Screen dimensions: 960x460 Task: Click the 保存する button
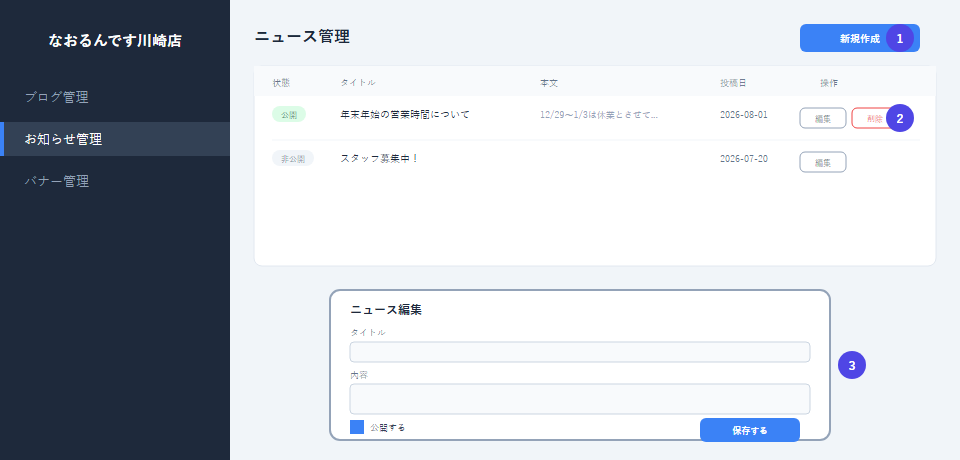pyautogui.click(x=749, y=430)
